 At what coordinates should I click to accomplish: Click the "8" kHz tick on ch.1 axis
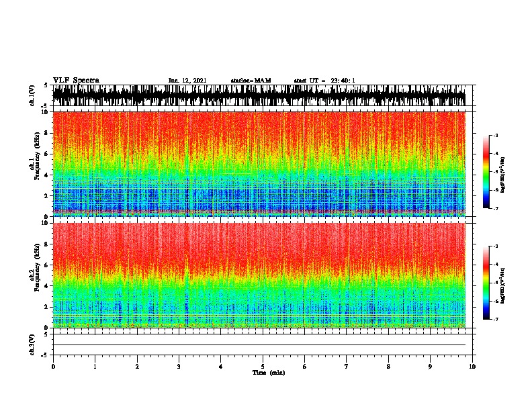tap(46, 133)
